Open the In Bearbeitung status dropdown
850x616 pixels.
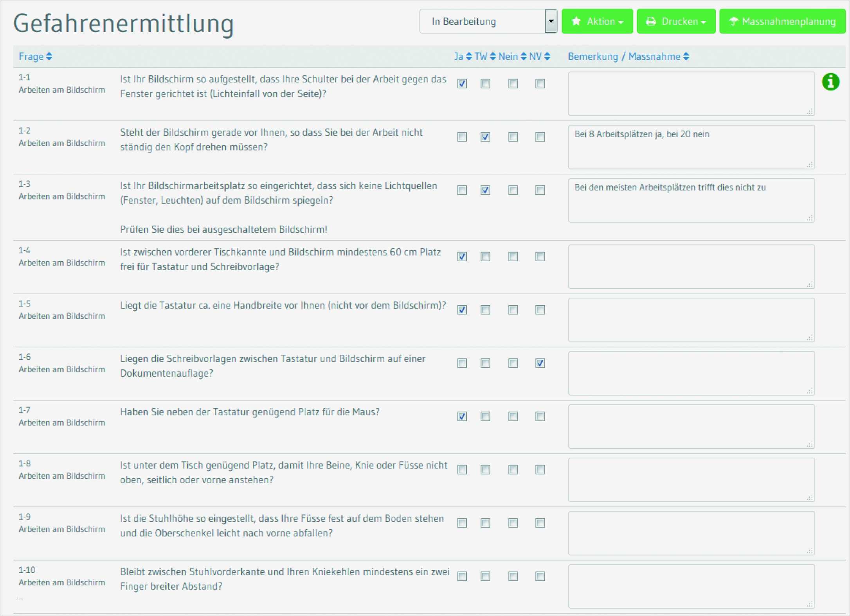click(x=488, y=22)
